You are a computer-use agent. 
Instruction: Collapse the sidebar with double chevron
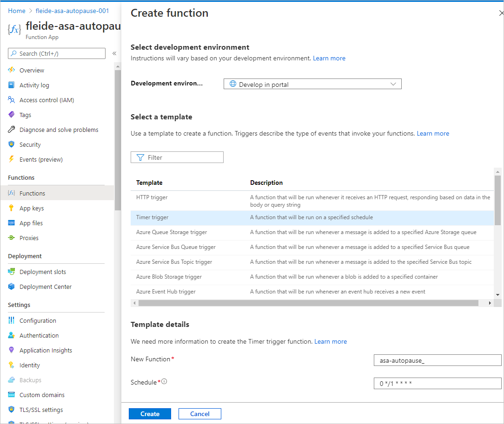point(114,53)
